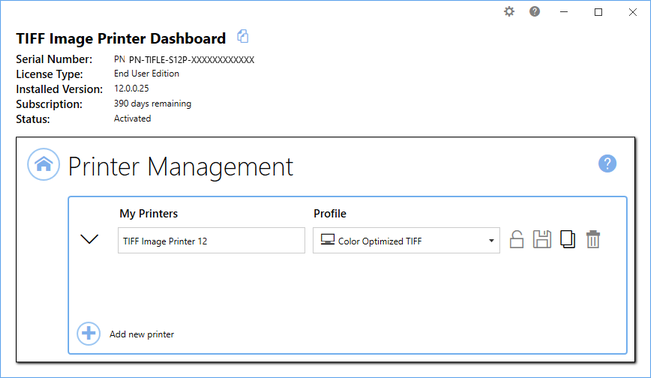
Task: Open Printer Management help blue question icon
Action: [607, 164]
